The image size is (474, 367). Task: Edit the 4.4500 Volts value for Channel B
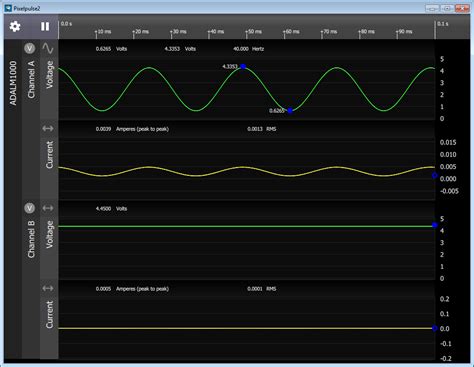(103, 209)
